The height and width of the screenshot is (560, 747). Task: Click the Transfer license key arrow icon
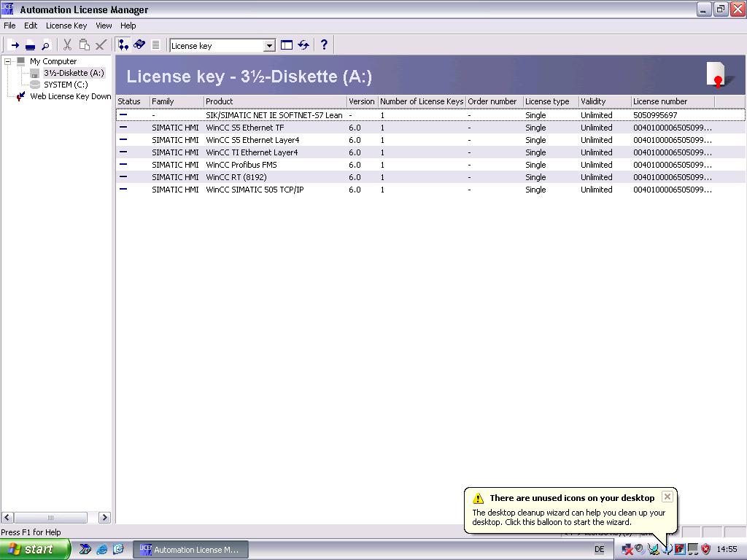13,45
